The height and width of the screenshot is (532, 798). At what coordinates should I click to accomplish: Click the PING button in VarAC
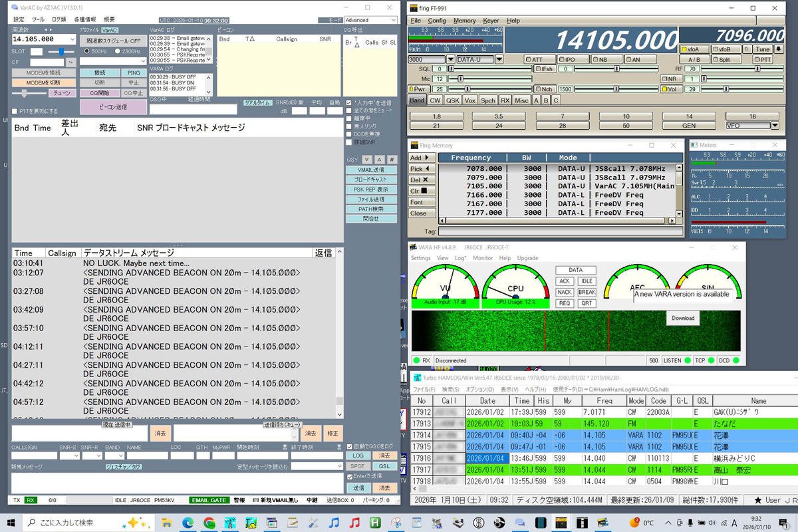pos(134,72)
